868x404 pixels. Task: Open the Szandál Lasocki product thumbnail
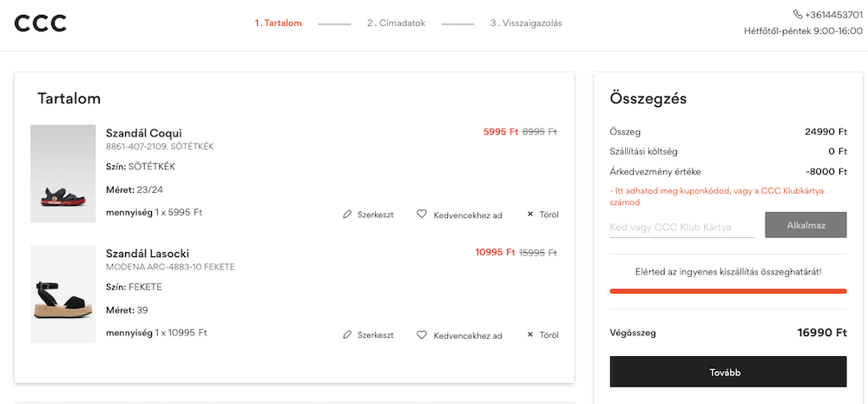click(62, 294)
